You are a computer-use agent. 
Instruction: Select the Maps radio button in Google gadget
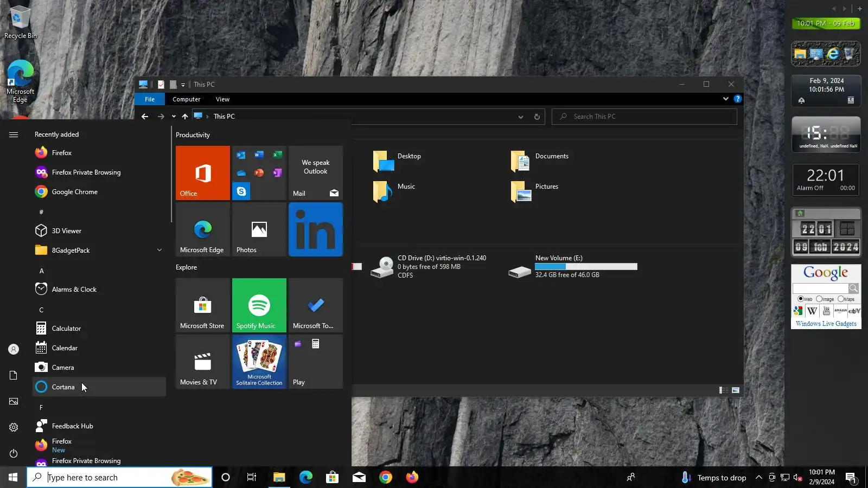pos(841,299)
